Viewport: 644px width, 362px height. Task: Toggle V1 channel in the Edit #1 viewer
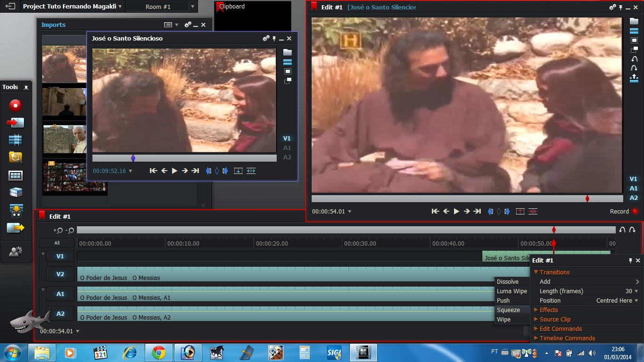634,179
